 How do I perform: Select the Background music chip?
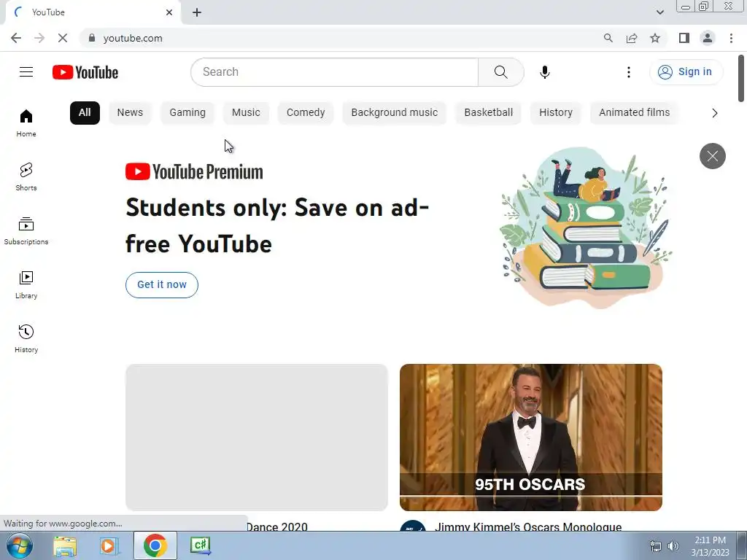[395, 113]
